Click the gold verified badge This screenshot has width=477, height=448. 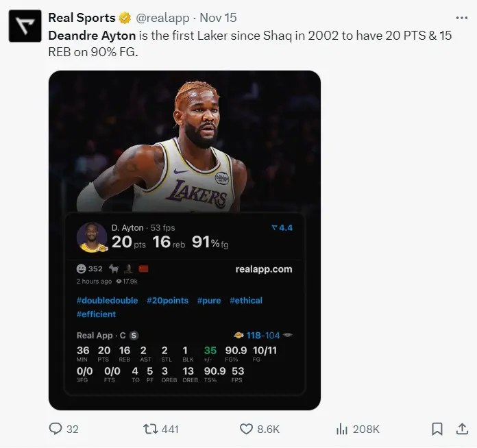[x=125, y=18]
